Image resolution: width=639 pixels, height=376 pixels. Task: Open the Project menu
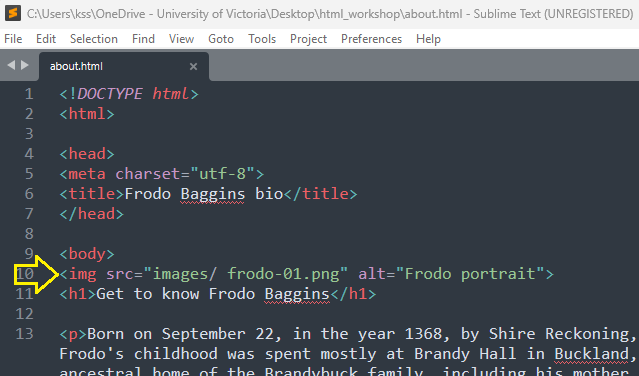[308, 39]
